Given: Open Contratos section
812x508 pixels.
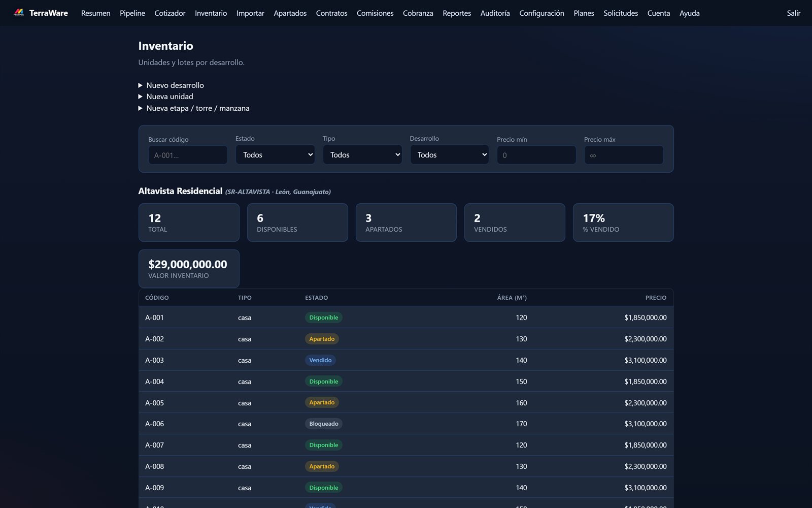Looking at the screenshot, I should click(x=331, y=13).
